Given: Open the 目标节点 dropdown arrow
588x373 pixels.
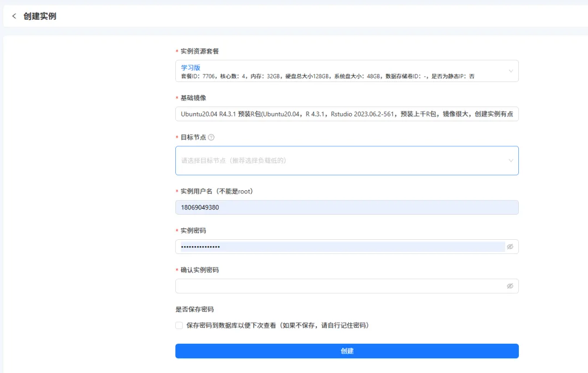Looking at the screenshot, I should 511,160.
